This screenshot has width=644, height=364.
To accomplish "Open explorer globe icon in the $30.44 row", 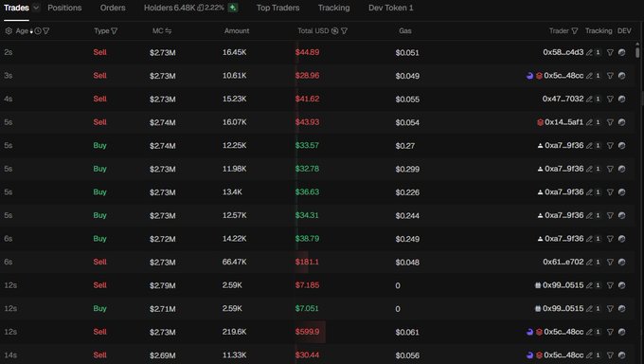I will click(622, 355).
